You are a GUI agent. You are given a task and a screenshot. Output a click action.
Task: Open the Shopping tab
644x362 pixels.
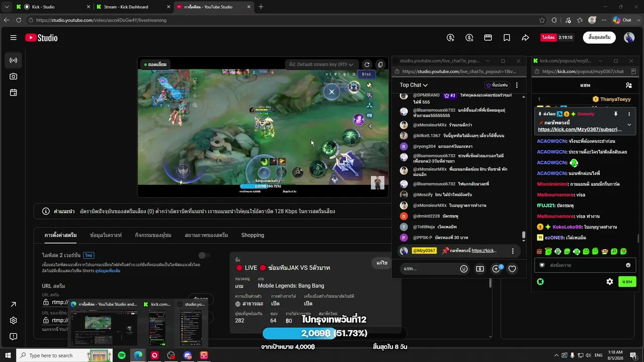(x=253, y=235)
